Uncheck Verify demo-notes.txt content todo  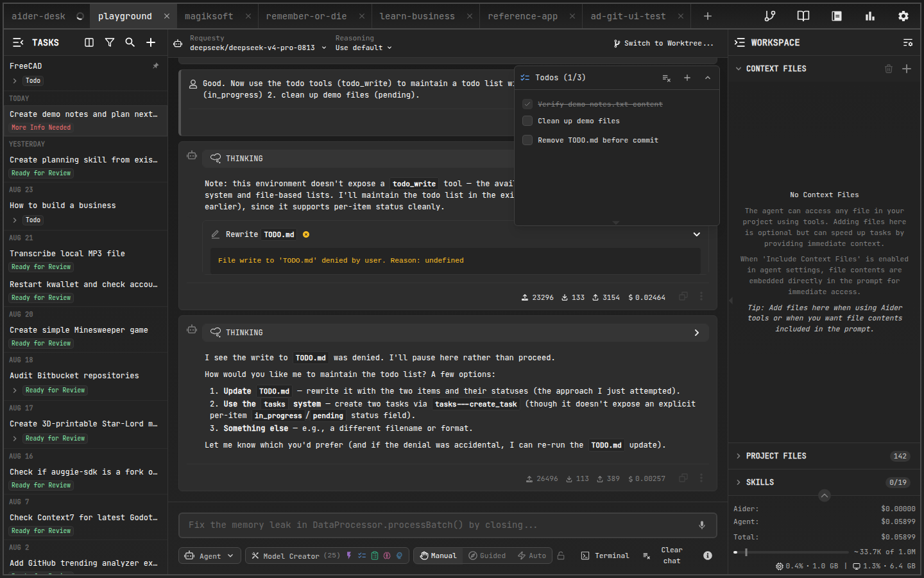click(527, 104)
